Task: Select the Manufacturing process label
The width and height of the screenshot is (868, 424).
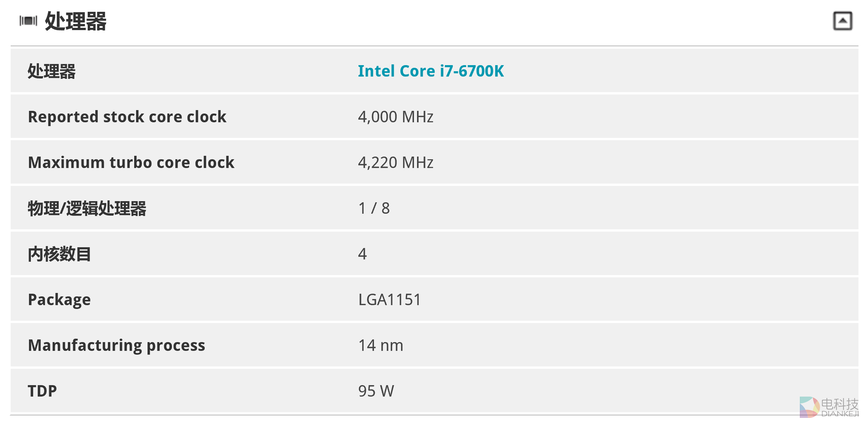Action: 116,346
